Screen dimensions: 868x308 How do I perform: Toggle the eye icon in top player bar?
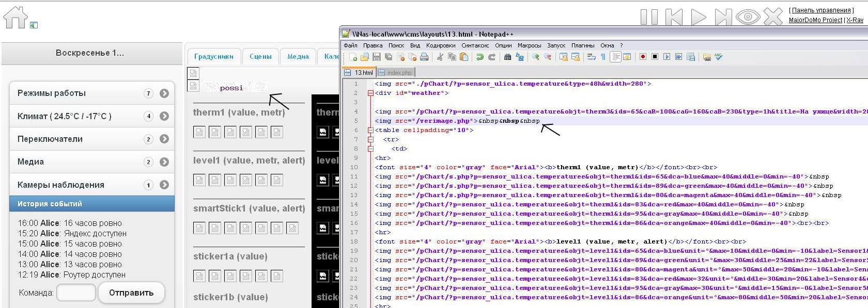click(748, 17)
